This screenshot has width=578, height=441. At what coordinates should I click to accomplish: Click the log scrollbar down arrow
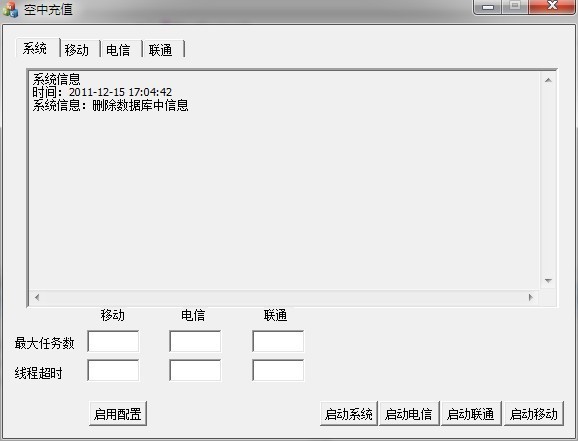(548, 281)
